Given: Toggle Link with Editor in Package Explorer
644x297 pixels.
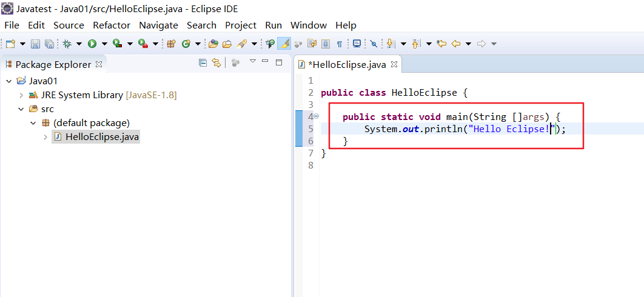Looking at the screenshot, I should pyautogui.click(x=216, y=63).
